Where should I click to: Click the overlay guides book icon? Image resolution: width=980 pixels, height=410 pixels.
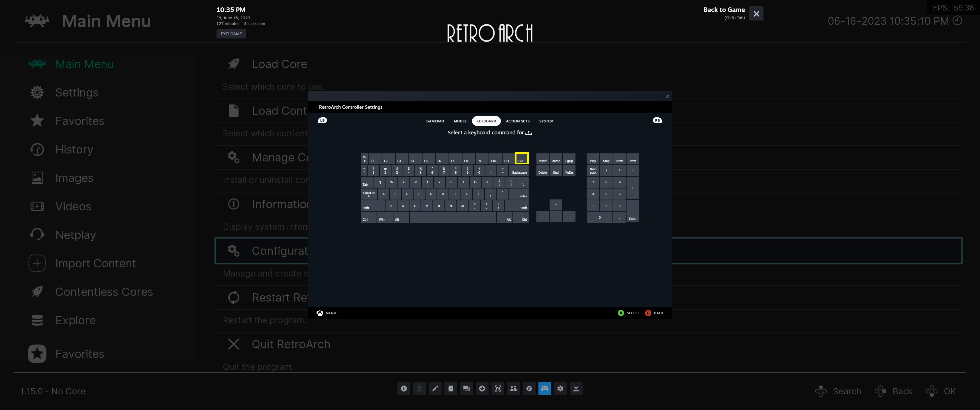pyautogui.click(x=451, y=388)
